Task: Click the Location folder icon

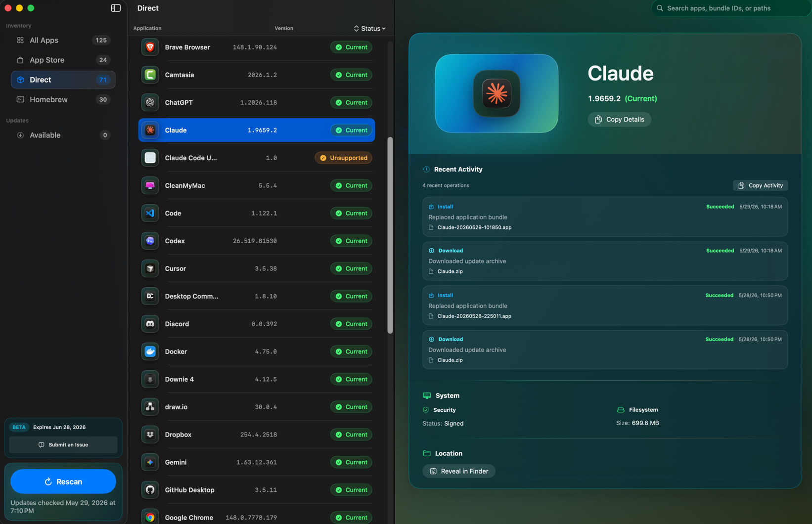Action: pos(427,453)
